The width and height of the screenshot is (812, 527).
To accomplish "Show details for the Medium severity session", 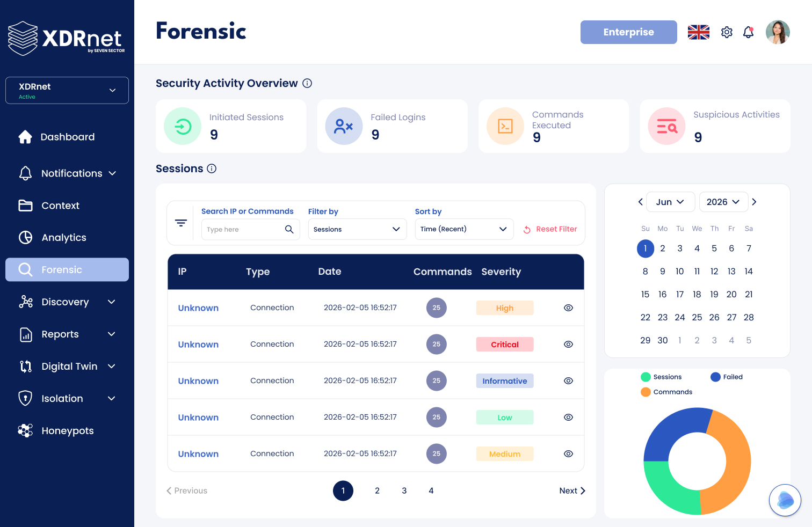I will [x=568, y=454].
